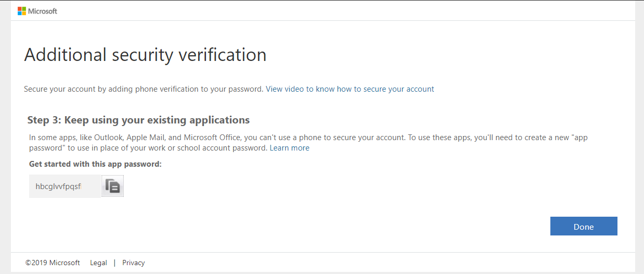Click the ©2019 Microsoft copyright text
This screenshot has width=644, height=274.
point(53,263)
